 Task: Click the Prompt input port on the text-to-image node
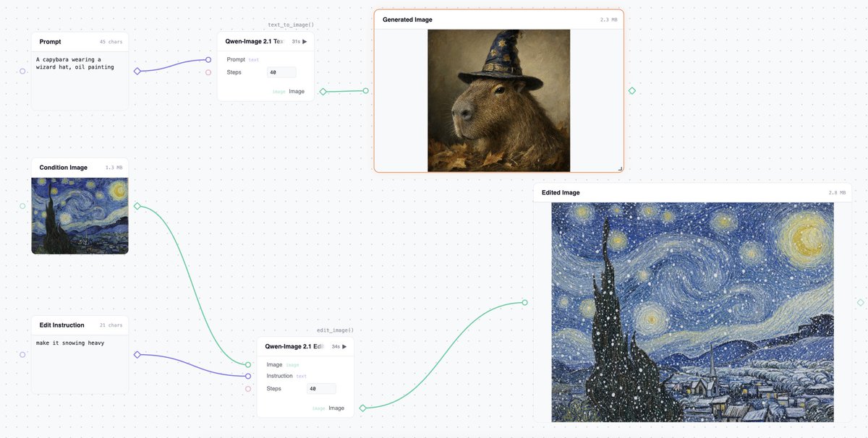coord(208,60)
